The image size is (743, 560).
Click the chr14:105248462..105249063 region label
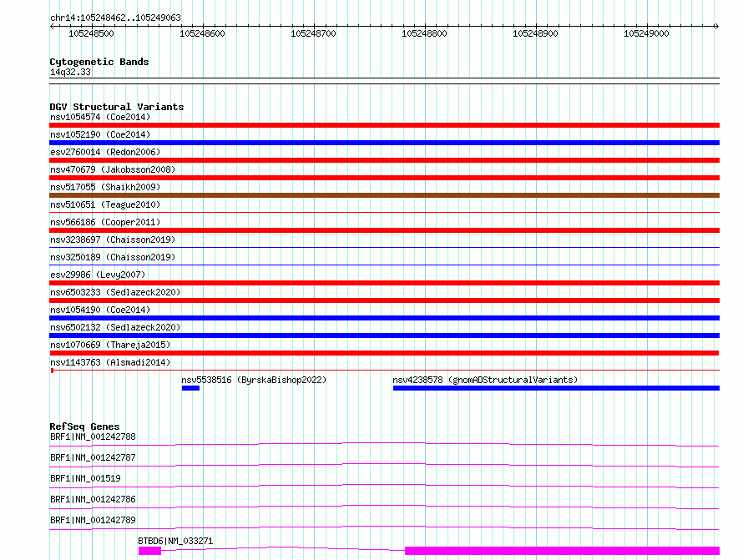(115, 18)
